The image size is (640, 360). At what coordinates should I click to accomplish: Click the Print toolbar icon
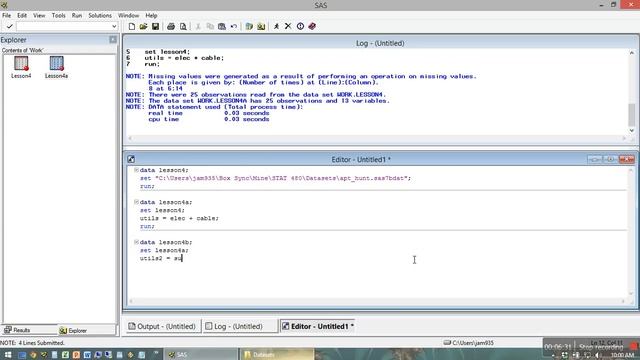click(x=171, y=27)
